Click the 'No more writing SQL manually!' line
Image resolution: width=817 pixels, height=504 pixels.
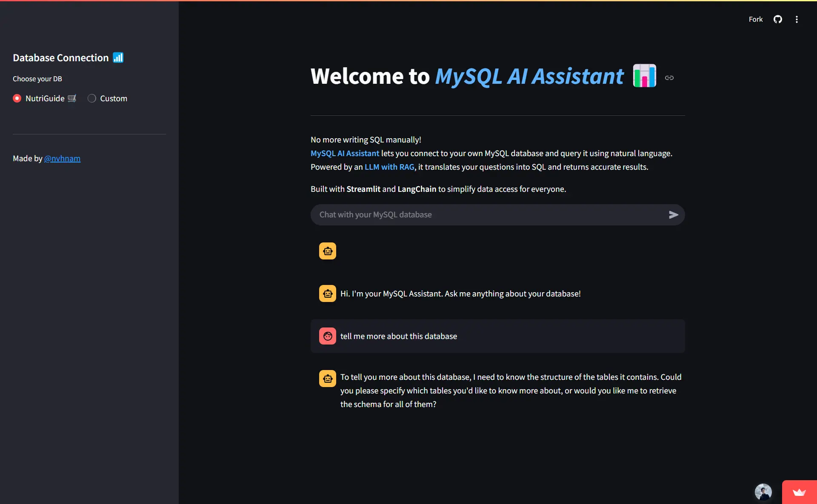tap(366, 140)
